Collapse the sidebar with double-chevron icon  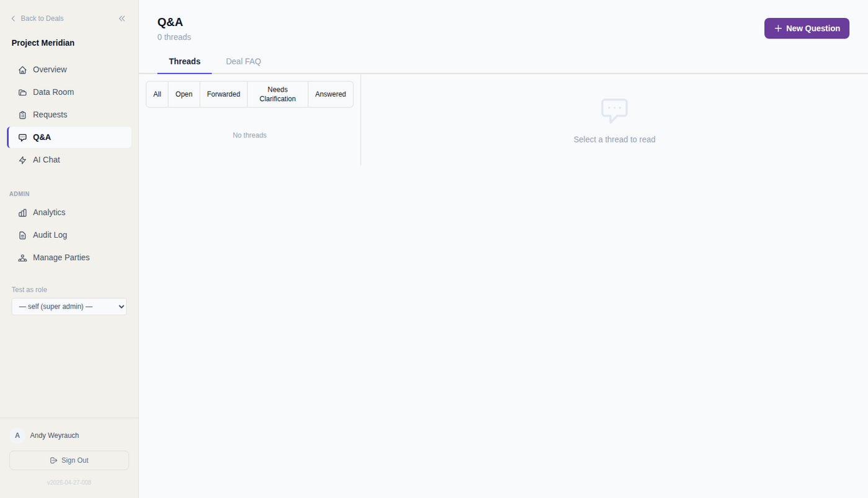pos(122,19)
